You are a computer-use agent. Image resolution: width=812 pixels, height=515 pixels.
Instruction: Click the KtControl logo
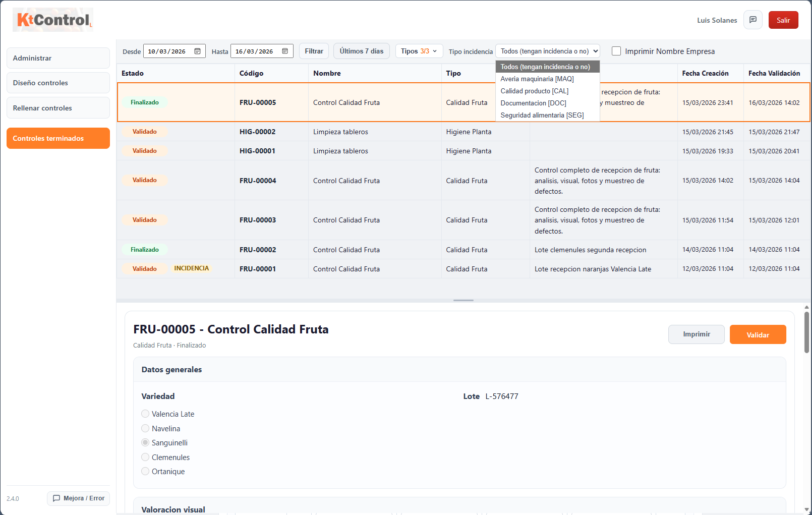tap(53, 20)
